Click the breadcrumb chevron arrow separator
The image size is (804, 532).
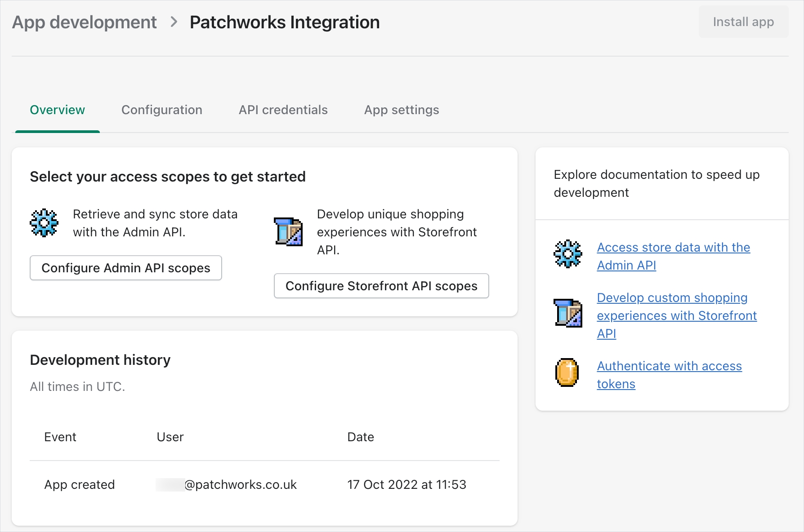(174, 22)
